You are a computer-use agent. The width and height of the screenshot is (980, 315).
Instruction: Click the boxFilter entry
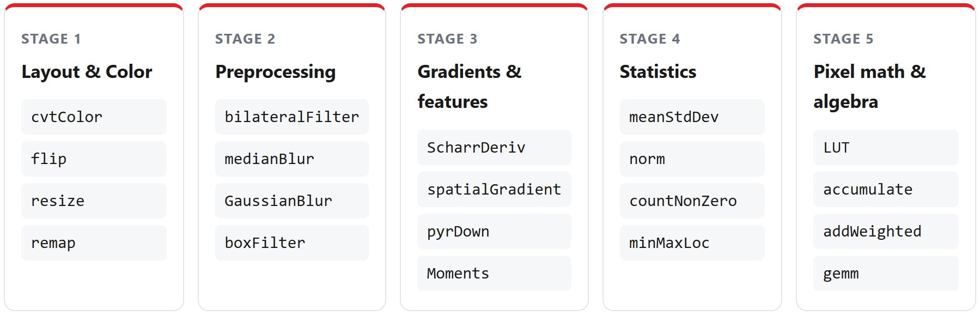click(292, 243)
